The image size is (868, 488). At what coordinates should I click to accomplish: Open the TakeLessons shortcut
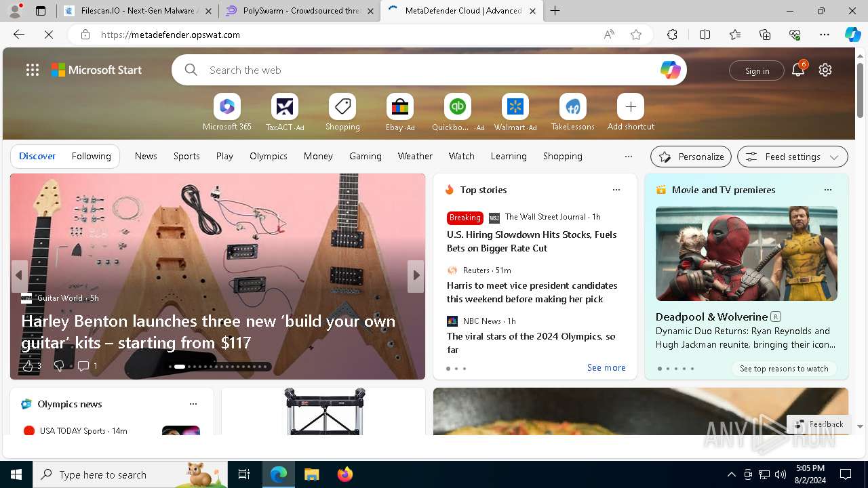tap(573, 106)
